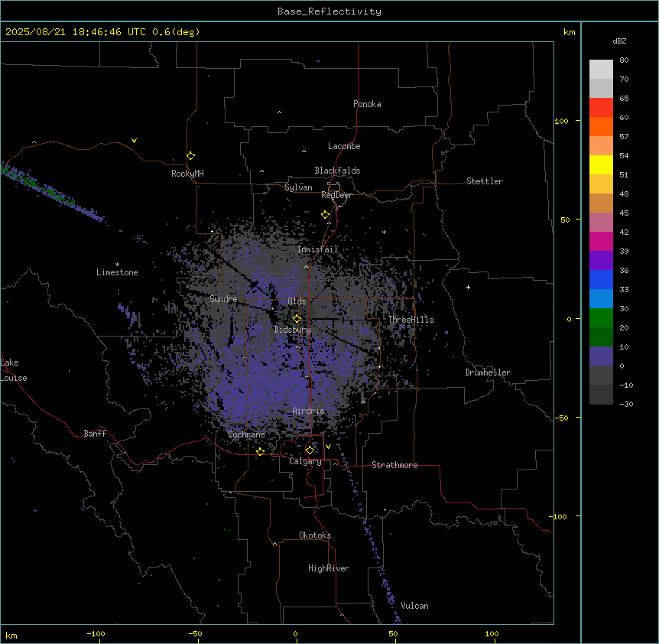Viewport: 659px width, 644px height.
Task: Click the Sundre city label
Action: coord(223,299)
